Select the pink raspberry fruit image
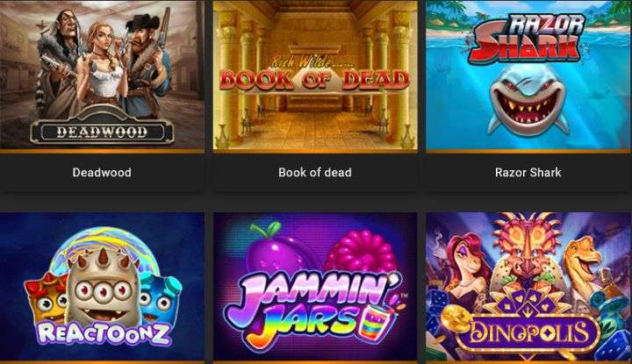The width and height of the screenshot is (632, 364). coord(362,253)
